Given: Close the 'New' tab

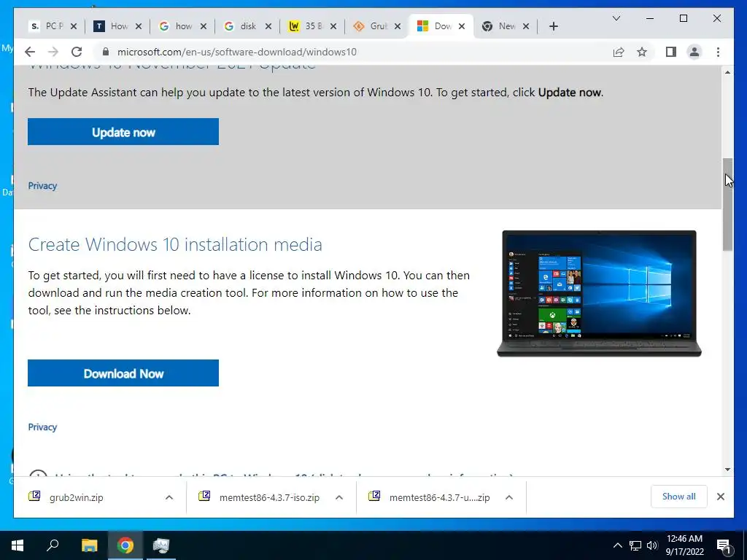Looking at the screenshot, I should [x=525, y=27].
